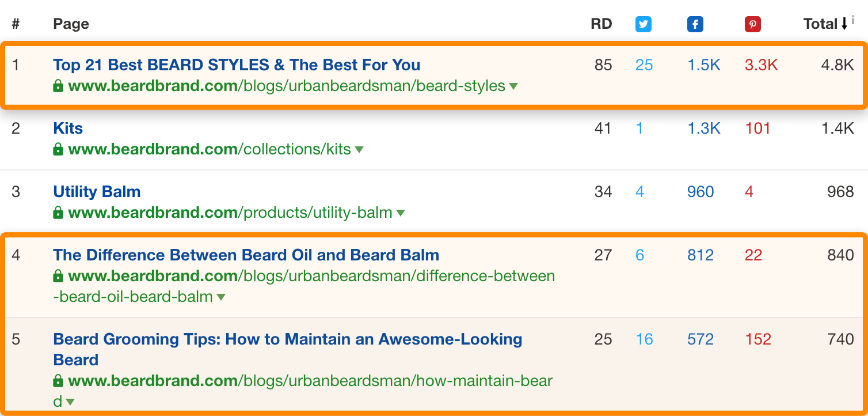Expand the dropdown caret on the utility-balm URL
The image size is (868, 416).
400,213
